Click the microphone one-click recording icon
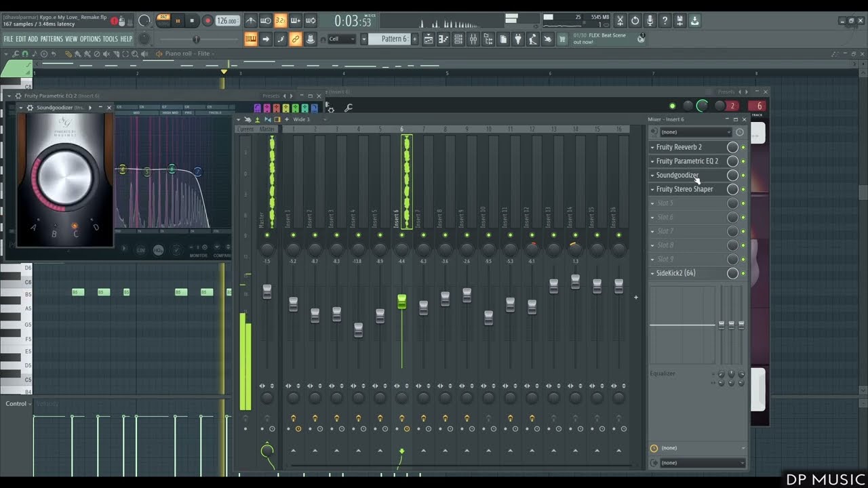The width and height of the screenshot is (868, 488). (650, 21)
